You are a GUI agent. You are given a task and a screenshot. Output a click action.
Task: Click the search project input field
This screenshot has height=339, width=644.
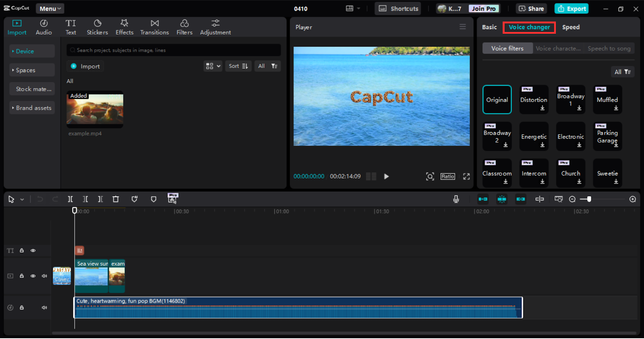click(x=173, y=50)
